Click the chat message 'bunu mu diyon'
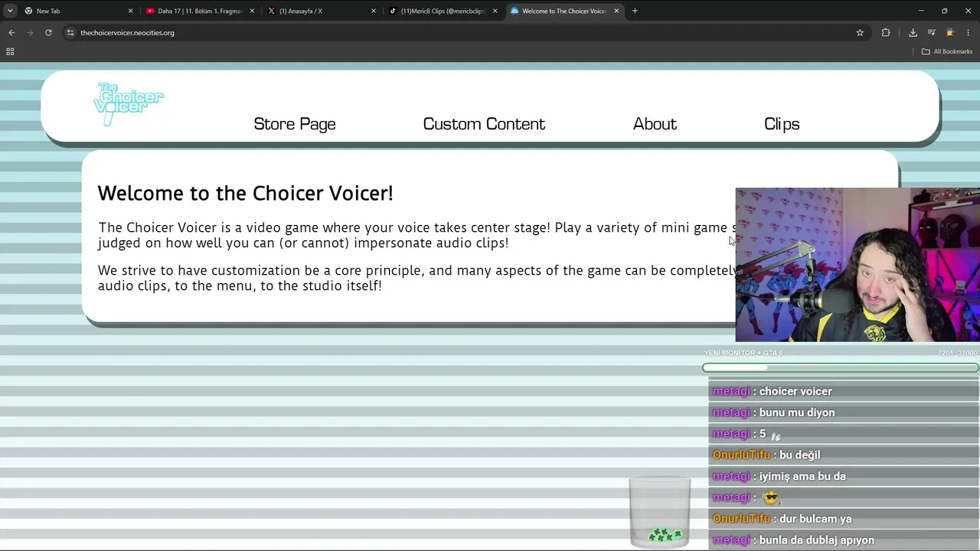980x551 pixels. 797,412
